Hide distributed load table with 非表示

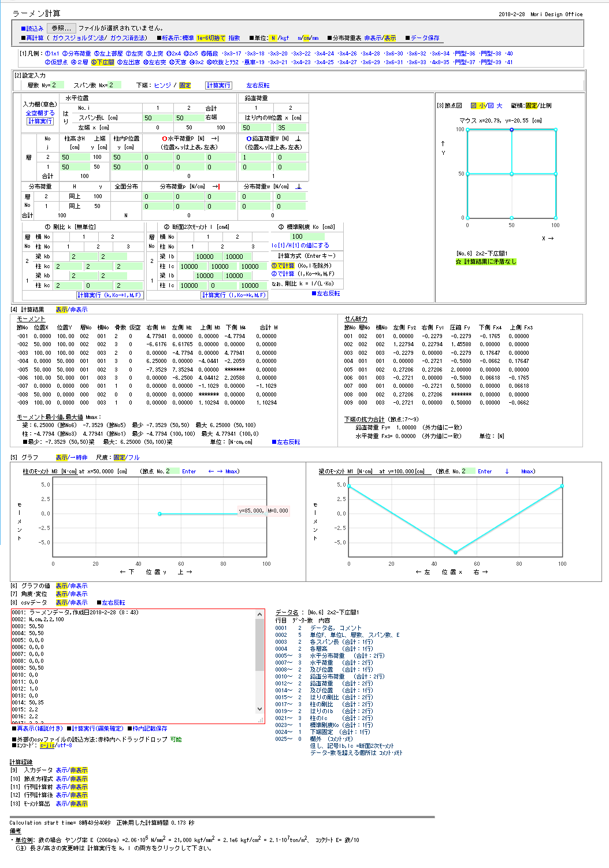click(x=373, y=38)
